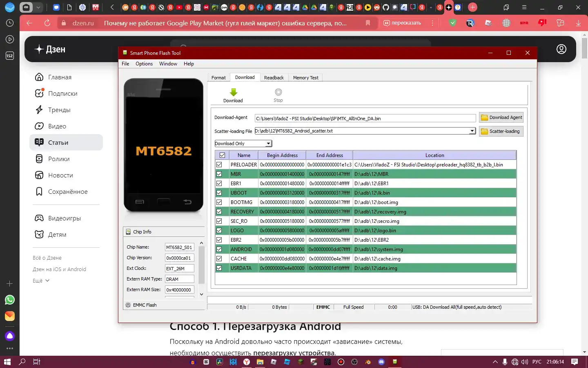This screenshot has height=368, width=588.
Task: Uncheck the PRELOADER row checkbox
Action: point(219,165)
